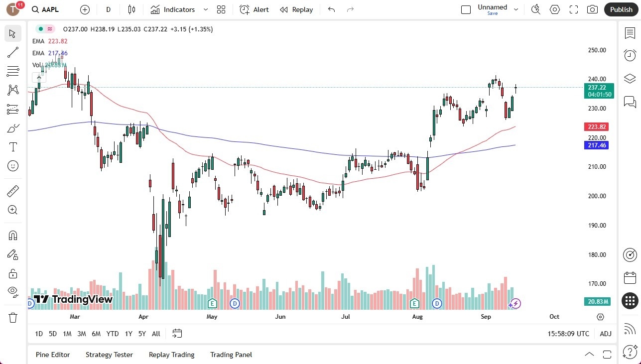Open the Watchlist panel on the right sidebar
Image resolution: width=641 pixels, height=364 pixels.
630,33
